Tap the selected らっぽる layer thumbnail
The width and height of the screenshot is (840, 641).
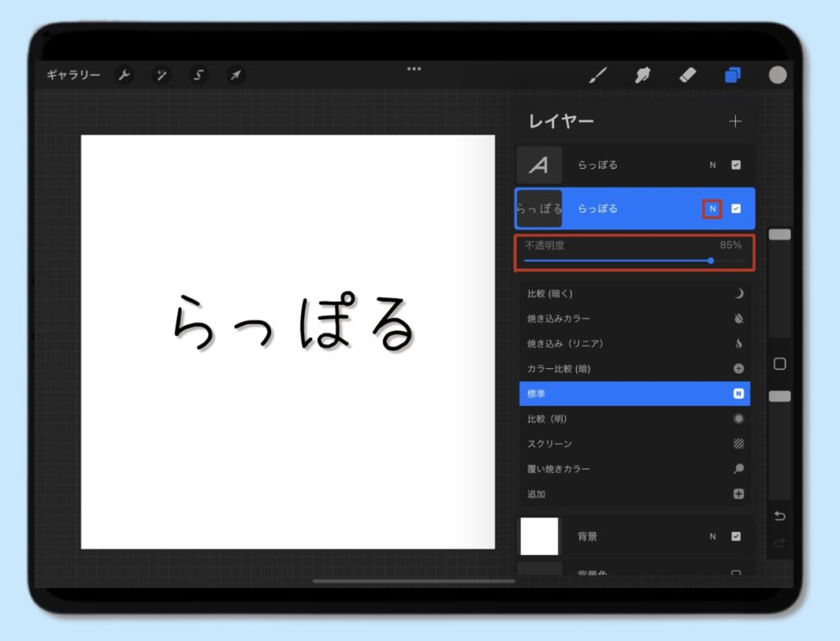(540, 209)
